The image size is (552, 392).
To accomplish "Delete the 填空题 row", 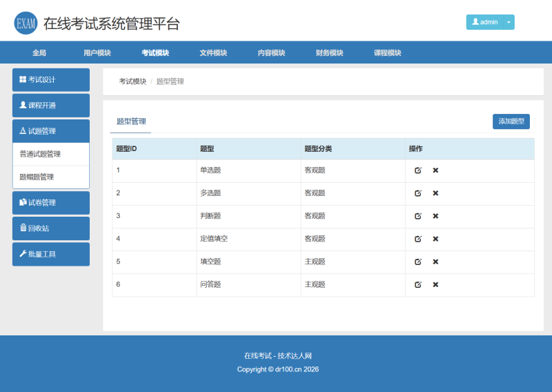I will [x=435, y=262].
